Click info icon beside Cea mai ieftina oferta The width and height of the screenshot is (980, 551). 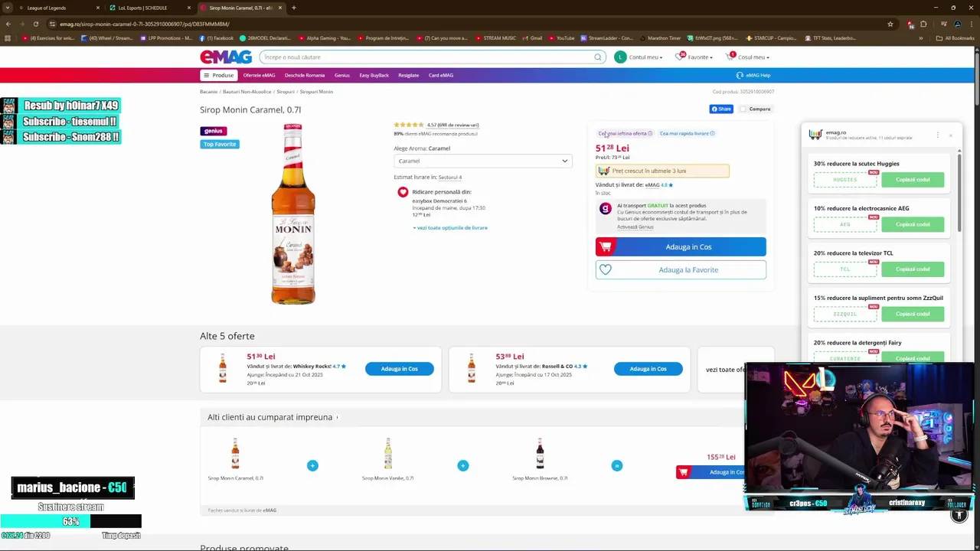tap(650, 133)
